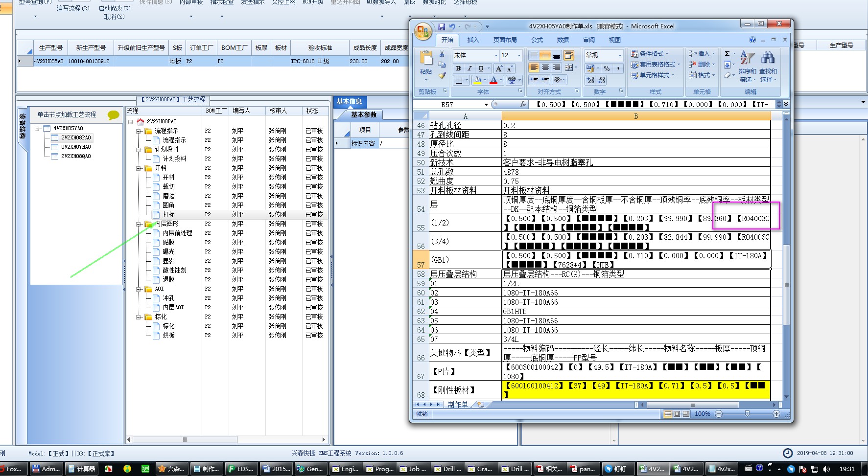Apply comma style number format
This screenshot has height=476, width=868.
(x=617, y=68)
